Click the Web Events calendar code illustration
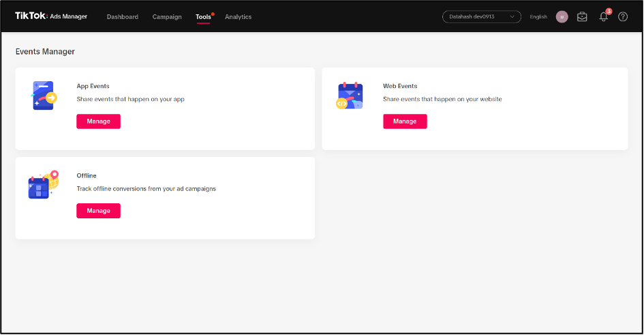This screenshot has width=644, height=335. tap(350, 96)
